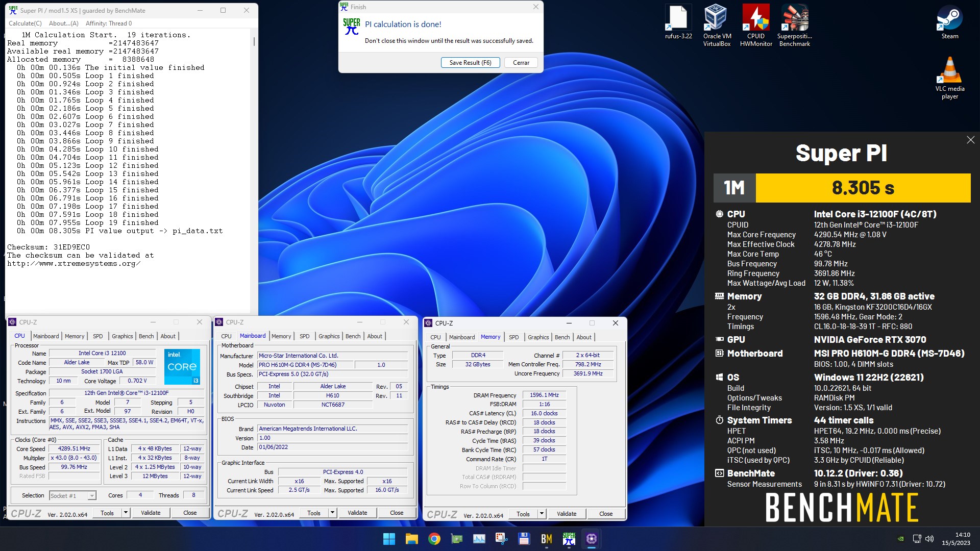Click Close button in CPU-Z CPU window
The image size is (980, 551).
[x=190, y=513]
